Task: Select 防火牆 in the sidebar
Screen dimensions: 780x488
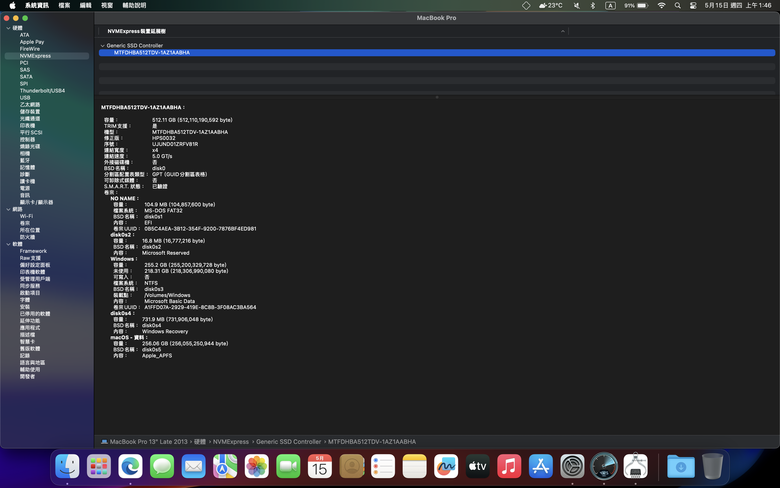Action: coord(27,237)
